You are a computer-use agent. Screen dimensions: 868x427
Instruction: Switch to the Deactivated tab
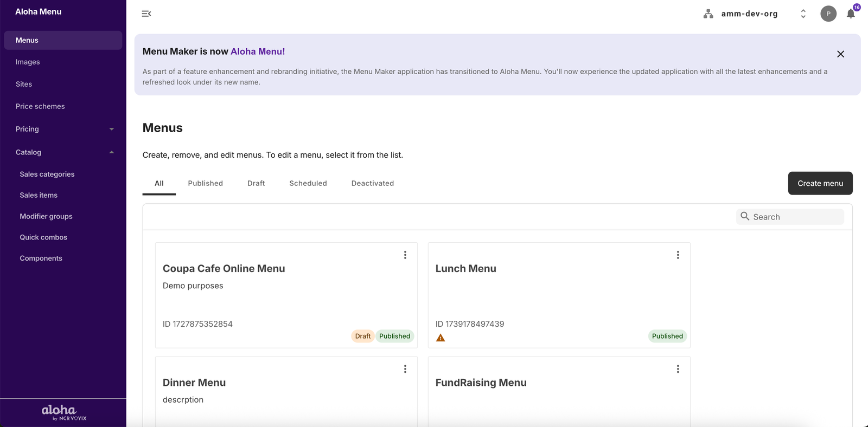click(x=373, y=183)
